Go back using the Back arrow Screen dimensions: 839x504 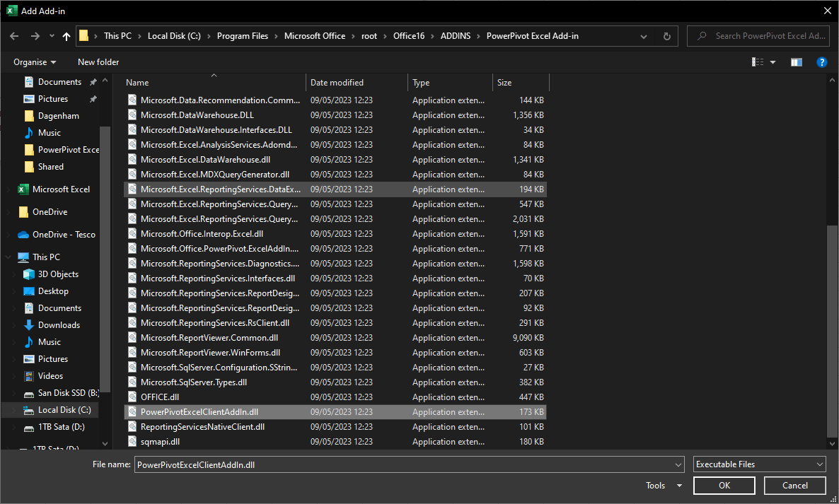point(14,36)
